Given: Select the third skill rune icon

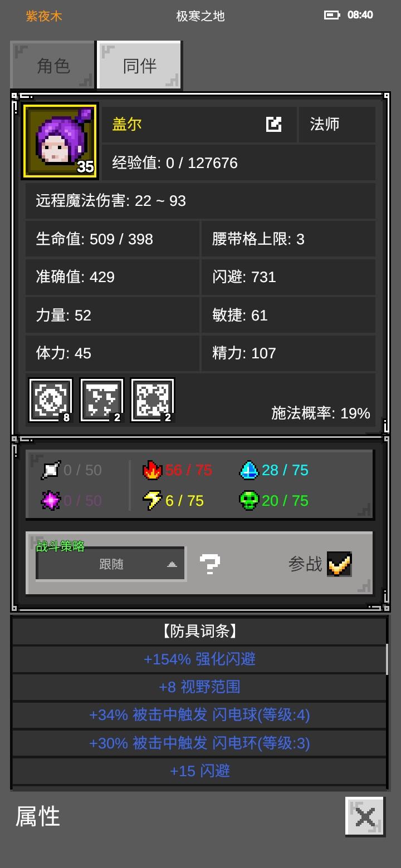Looking at the screenshot, I should [x=153, y=400].
